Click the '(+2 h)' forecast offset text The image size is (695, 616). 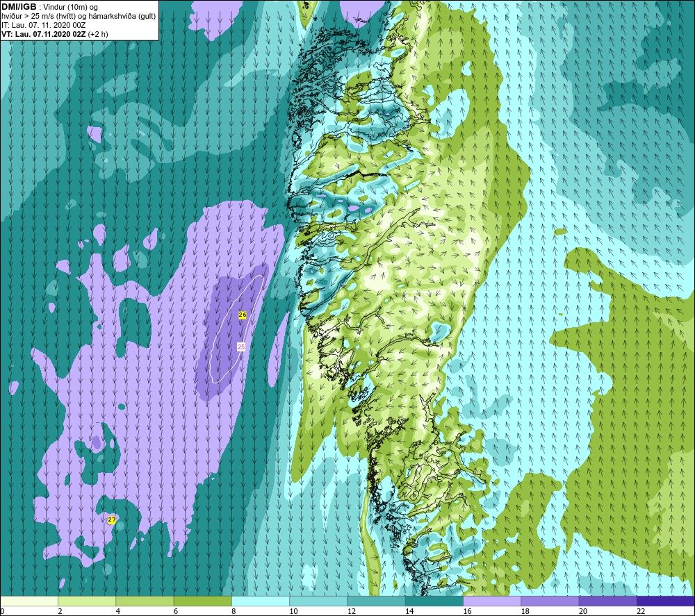point(98,34)
